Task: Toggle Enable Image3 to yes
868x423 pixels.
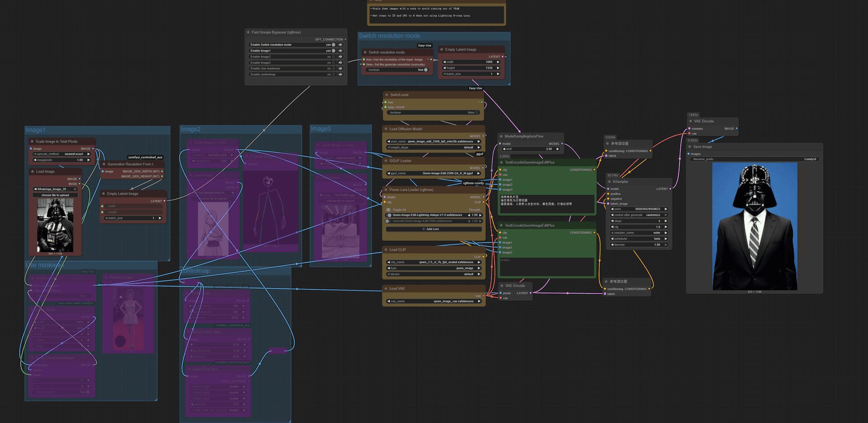Action: click(x=334, y=62)
